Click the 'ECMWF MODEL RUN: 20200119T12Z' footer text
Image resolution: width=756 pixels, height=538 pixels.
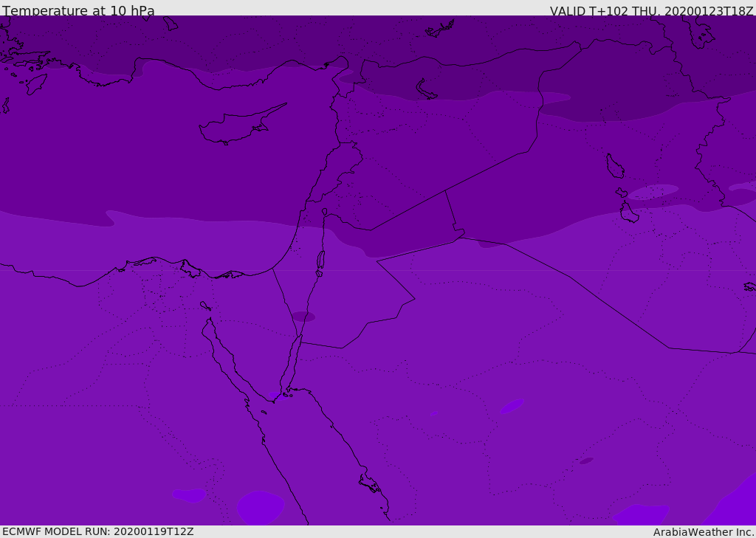98,531
